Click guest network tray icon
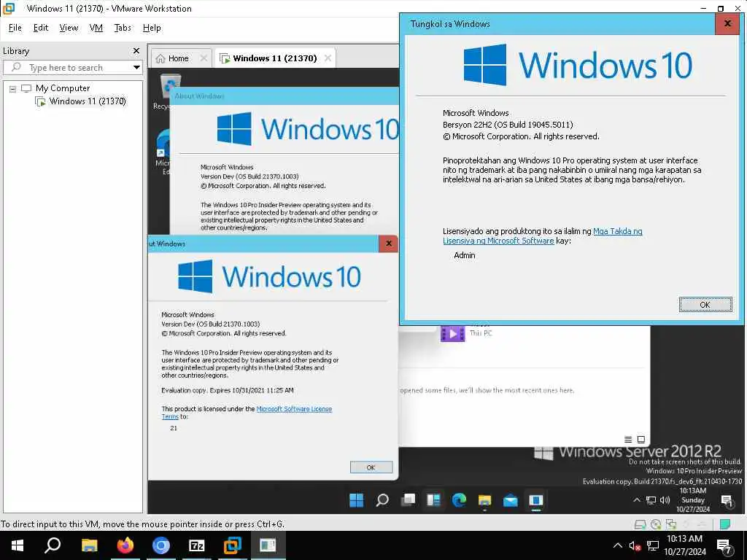The image size is (747, 560). click(x=651, y=500)
